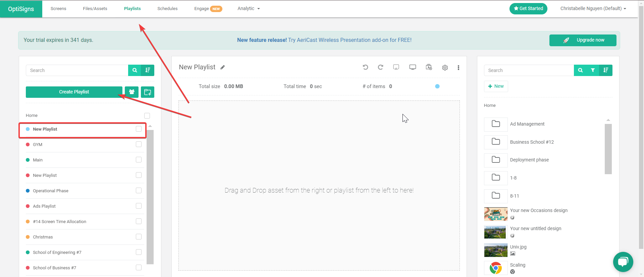Open the Christabelle Nguyen account dropdown

pyautogui.click(x=593, y=8)
